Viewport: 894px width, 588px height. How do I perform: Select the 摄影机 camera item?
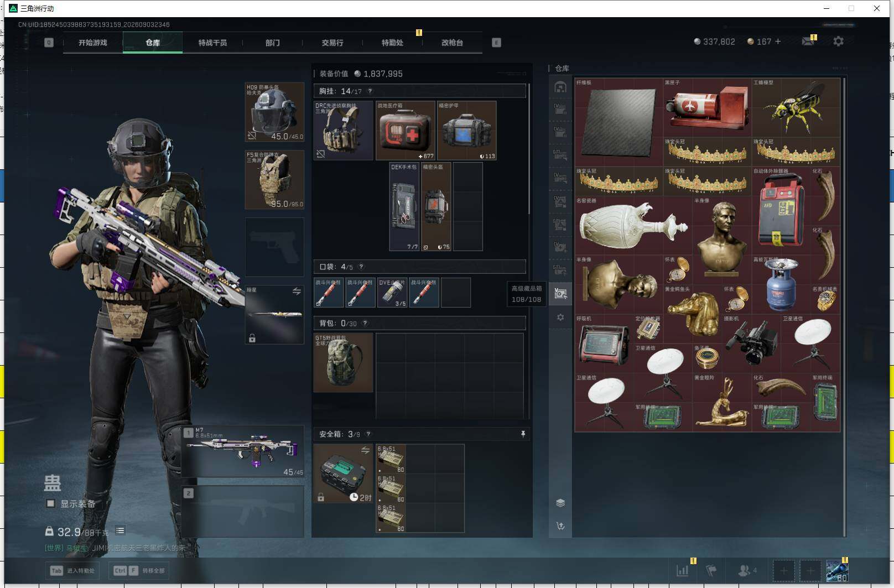(752, 343)
